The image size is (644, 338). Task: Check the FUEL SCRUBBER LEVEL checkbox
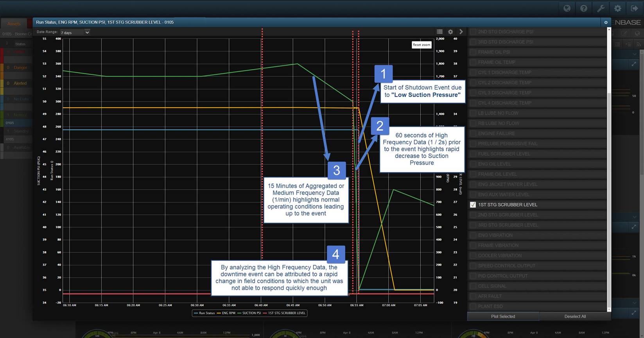point(473,154)
